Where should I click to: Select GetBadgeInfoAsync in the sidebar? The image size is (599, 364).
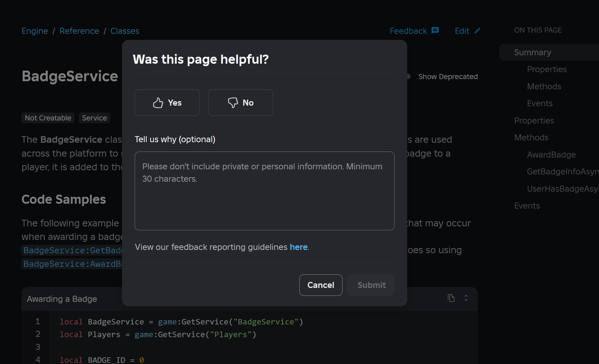click(562, 171)
